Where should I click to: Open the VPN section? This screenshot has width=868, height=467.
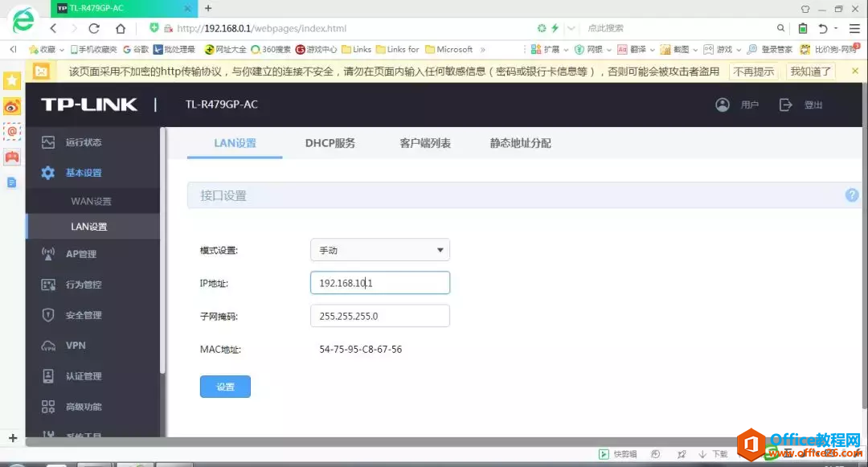tap(76, 346)
